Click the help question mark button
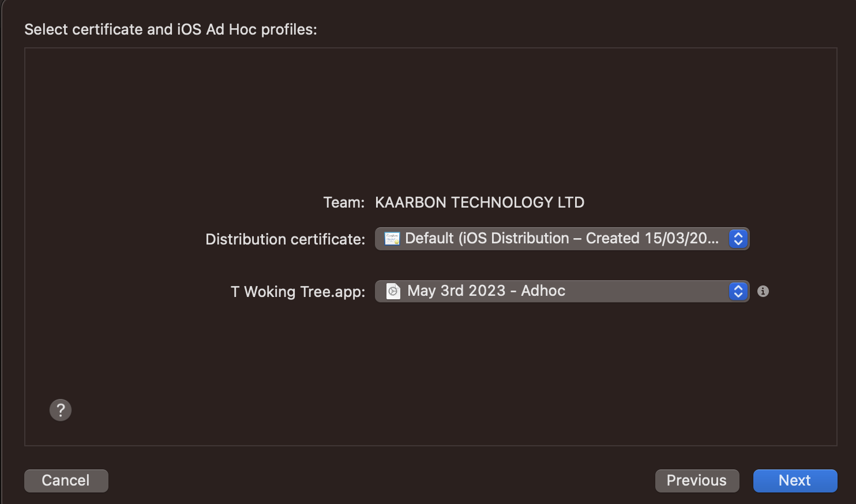This screenshot has width=856, height=504. pyautogui.click(x=61, y=410)
